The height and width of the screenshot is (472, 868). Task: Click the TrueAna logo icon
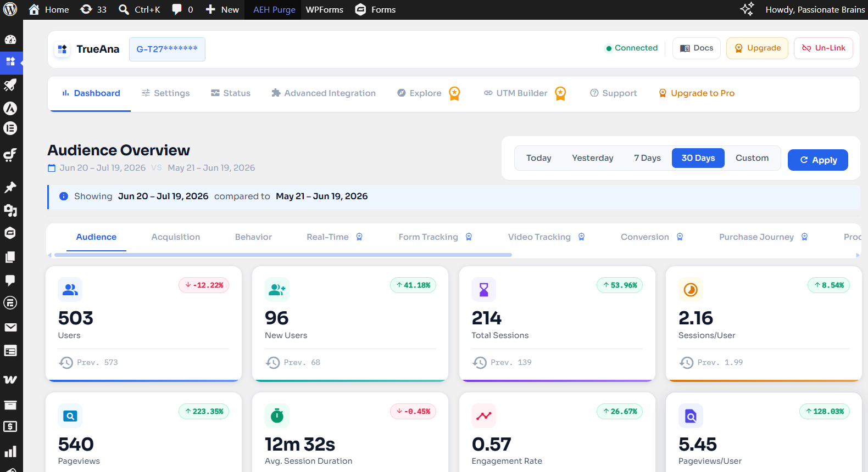click(62, 49)
